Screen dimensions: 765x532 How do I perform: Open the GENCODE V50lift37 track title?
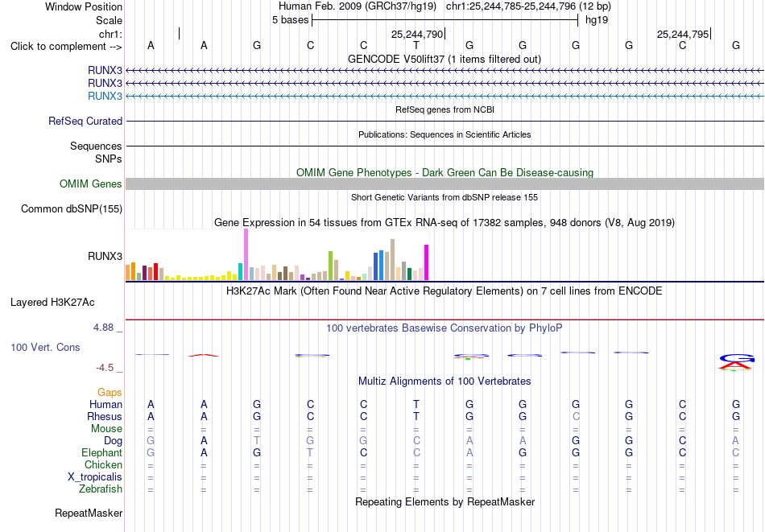[x=445, y=59]
